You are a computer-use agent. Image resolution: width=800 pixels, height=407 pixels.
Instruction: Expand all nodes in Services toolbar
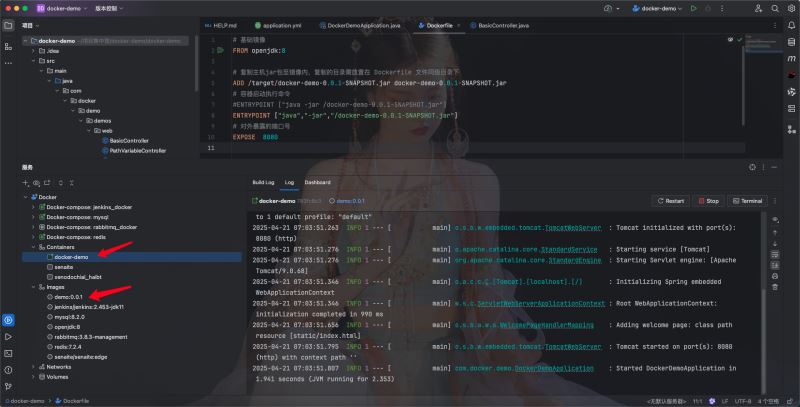click(x=61, y=183)
